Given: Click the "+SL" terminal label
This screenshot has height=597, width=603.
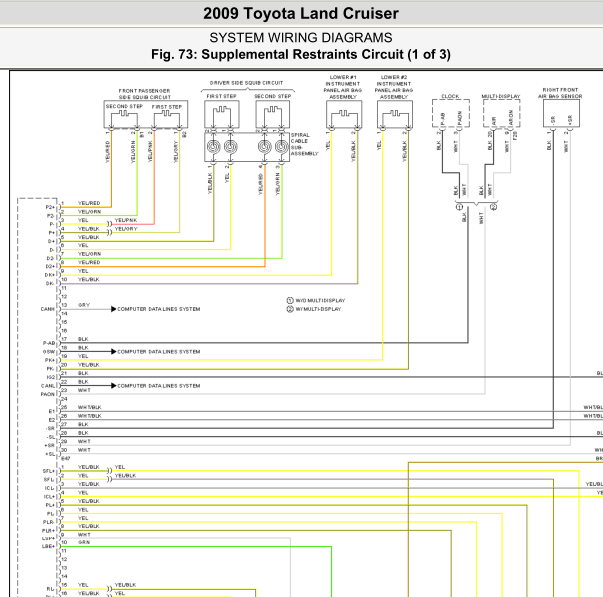Looking at the screenshot, I should point(50,454).
